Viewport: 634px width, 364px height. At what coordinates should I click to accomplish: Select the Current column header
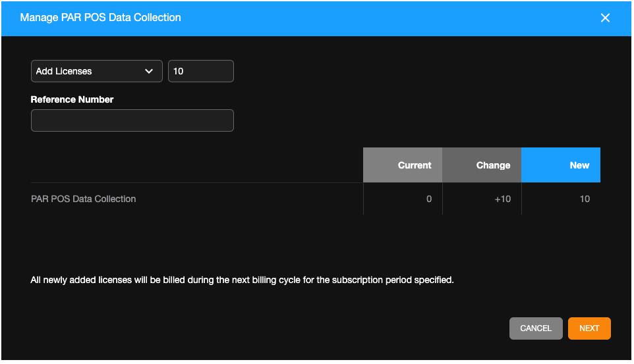(x=403, y=165)
